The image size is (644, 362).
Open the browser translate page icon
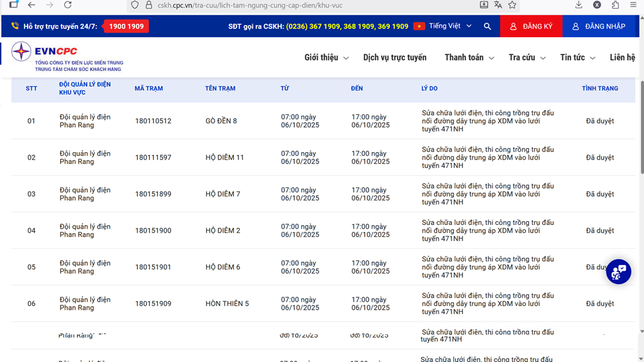click(498, 5)
